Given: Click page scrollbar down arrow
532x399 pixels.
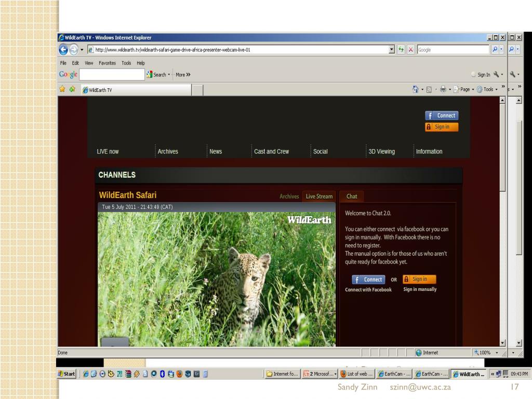Looking at the screenshot, I should 502,343.
